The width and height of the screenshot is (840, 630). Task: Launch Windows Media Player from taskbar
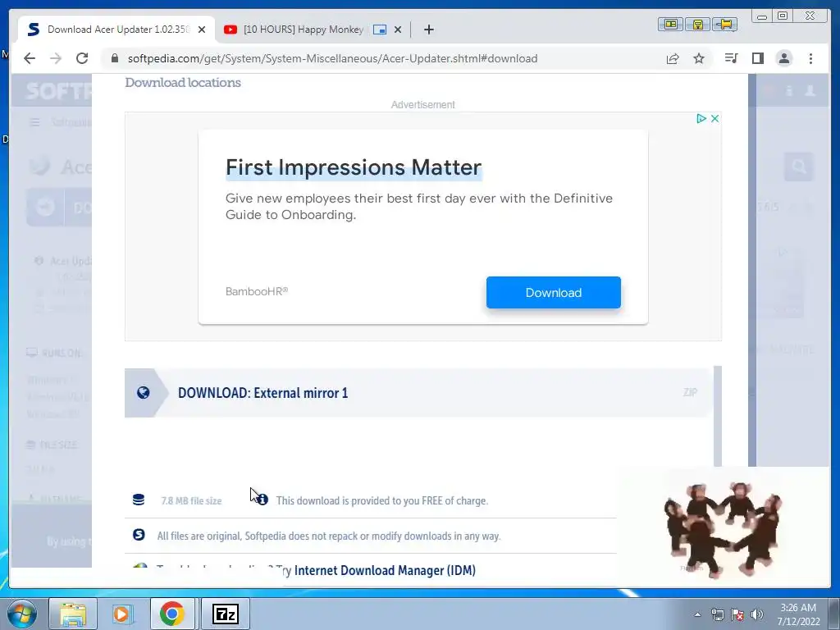pyautogui.click(x=121, y=614)
